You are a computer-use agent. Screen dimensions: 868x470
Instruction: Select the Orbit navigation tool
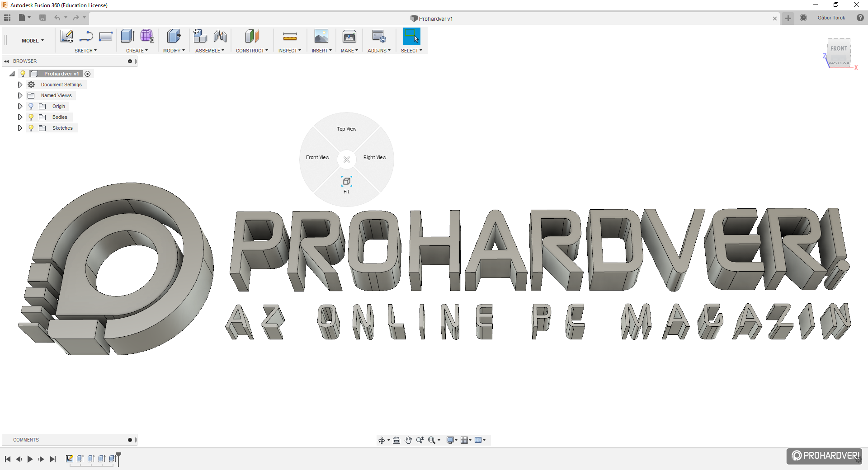382,440
